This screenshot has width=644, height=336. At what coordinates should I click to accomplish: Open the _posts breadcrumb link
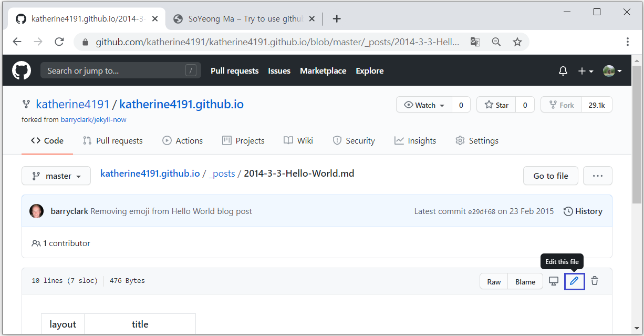pyautogui.click(x=222, y=173)
